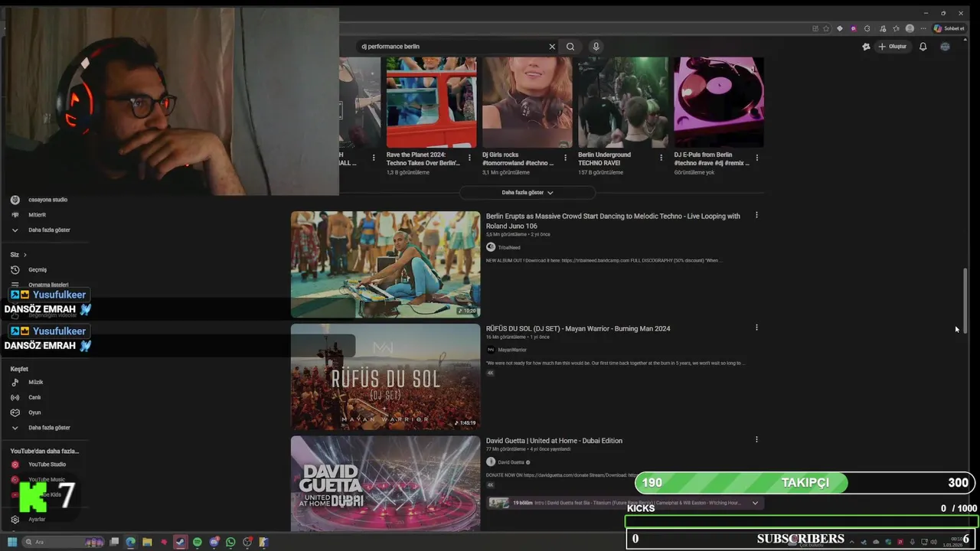Open David Guetta Dubai video thumbnail
Screen dimensions: 980x551
[385, 484]
